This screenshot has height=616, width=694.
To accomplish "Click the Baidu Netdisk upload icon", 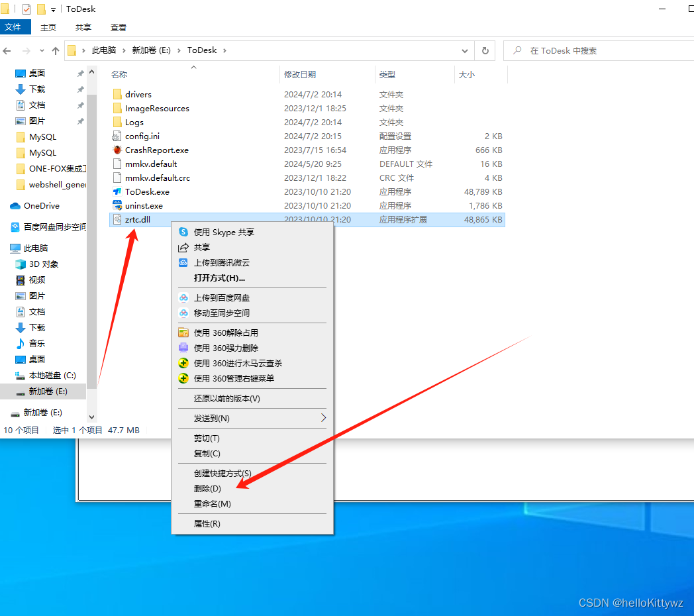I will [x=183, y=297].
